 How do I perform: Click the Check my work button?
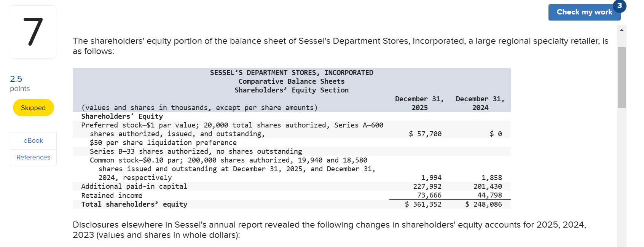click(x=584, y=12)
